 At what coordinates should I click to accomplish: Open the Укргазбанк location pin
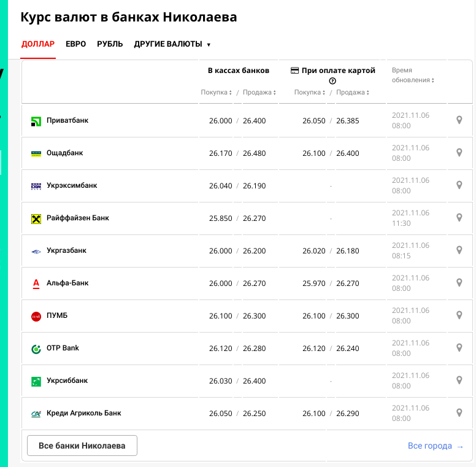pyautogui.click(x=459, y=250)
